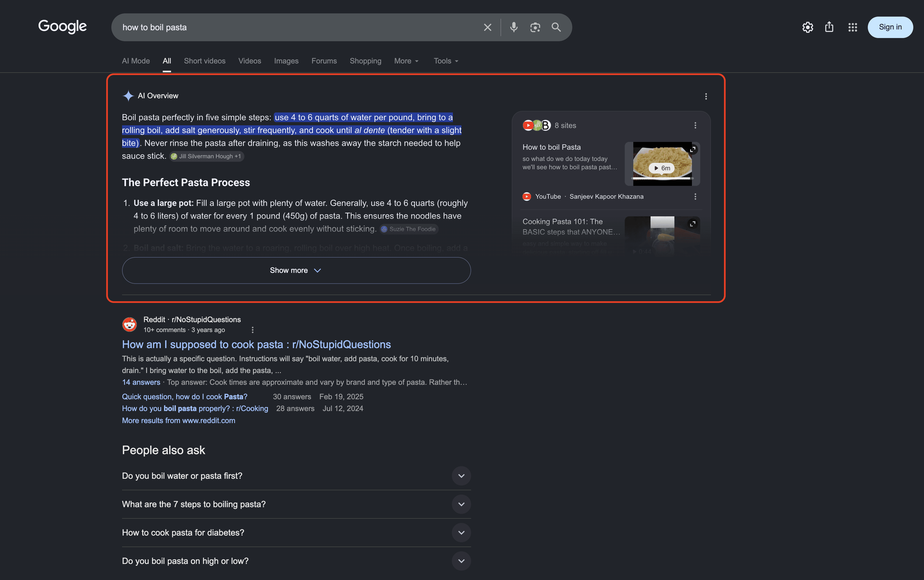Image resolution: width=924 pixels, height=580 pixels.
Task: Click the share icon in header
Action: tap(829, 27)
